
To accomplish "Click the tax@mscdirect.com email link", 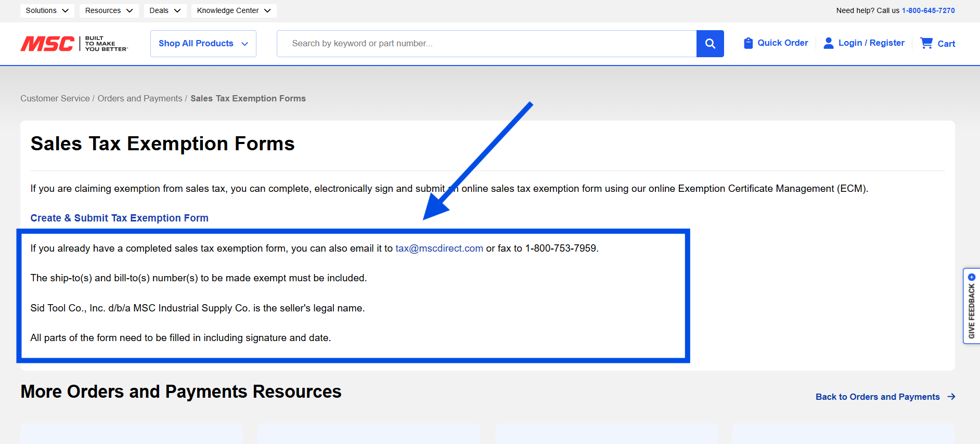I will pyautogui.click(x=440, y=249).
